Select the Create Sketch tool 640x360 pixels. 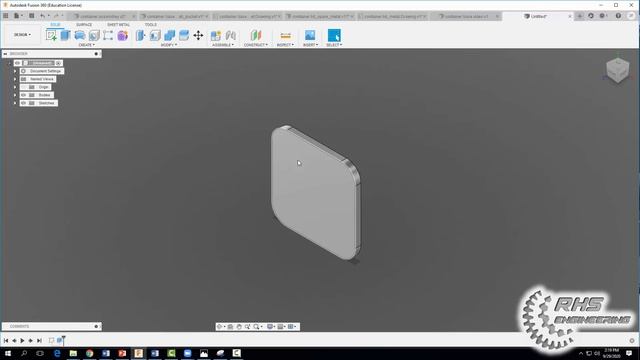tap(51, 36)
